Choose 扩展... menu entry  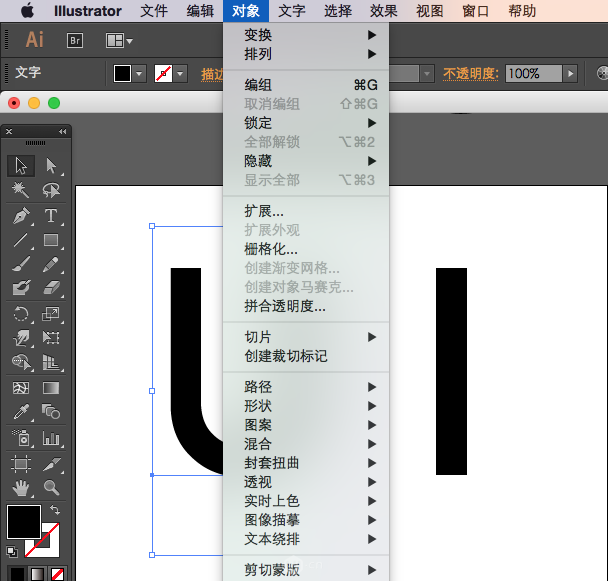pos(306,211)
